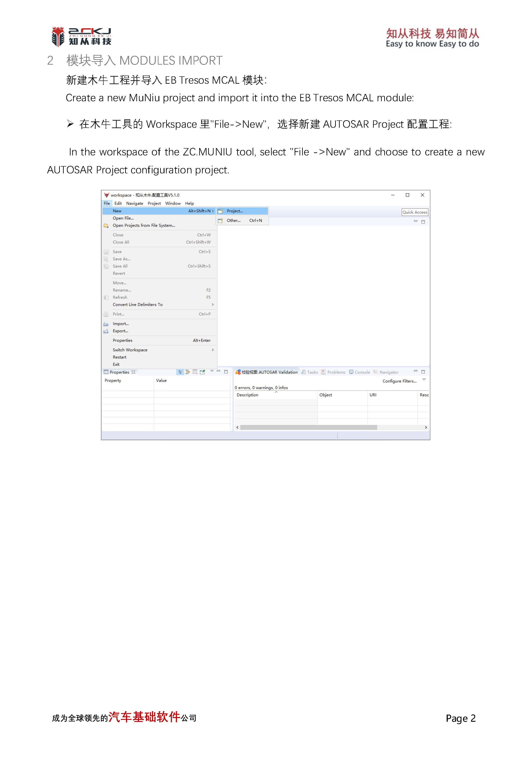
Task: Click Configure Filters link
Action: pos(399,381)
